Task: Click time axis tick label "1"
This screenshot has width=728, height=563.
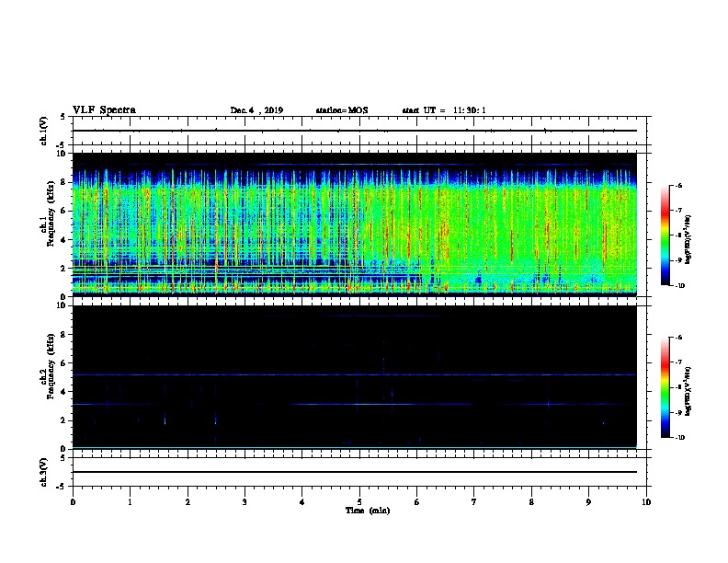Action: click(130, 502)
